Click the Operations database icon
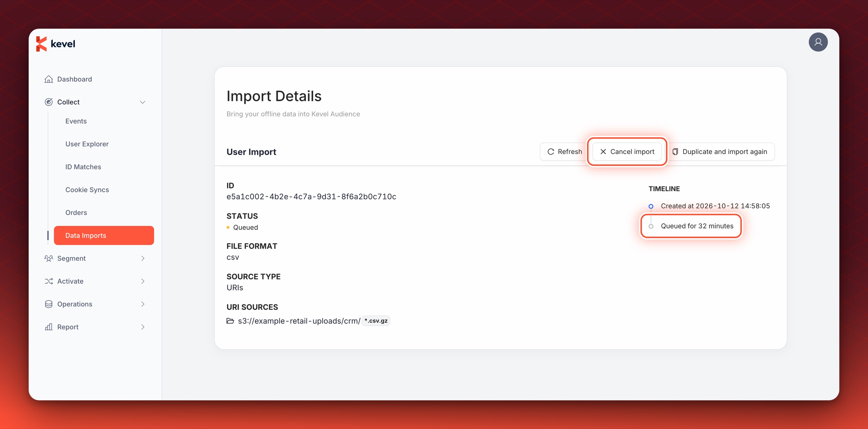This screenshot has height=429, width=868. [x=48, y=304]
